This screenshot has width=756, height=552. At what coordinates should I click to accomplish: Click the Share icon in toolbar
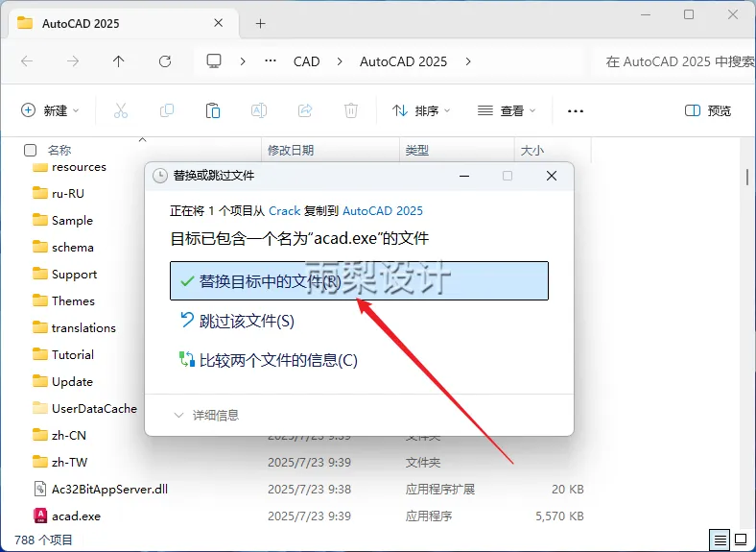point(305,111)
